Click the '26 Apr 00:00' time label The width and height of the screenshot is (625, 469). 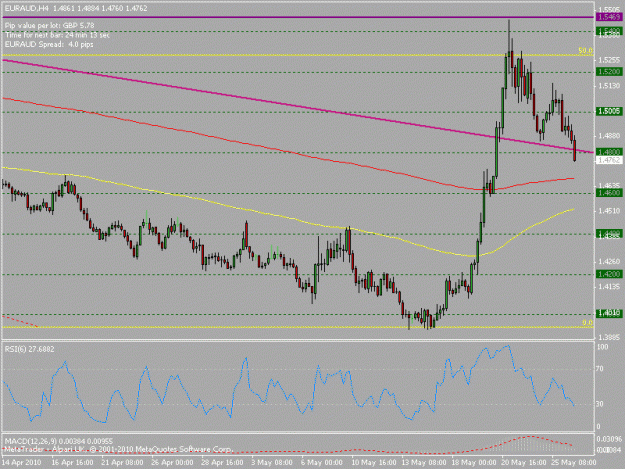(172, 463)
